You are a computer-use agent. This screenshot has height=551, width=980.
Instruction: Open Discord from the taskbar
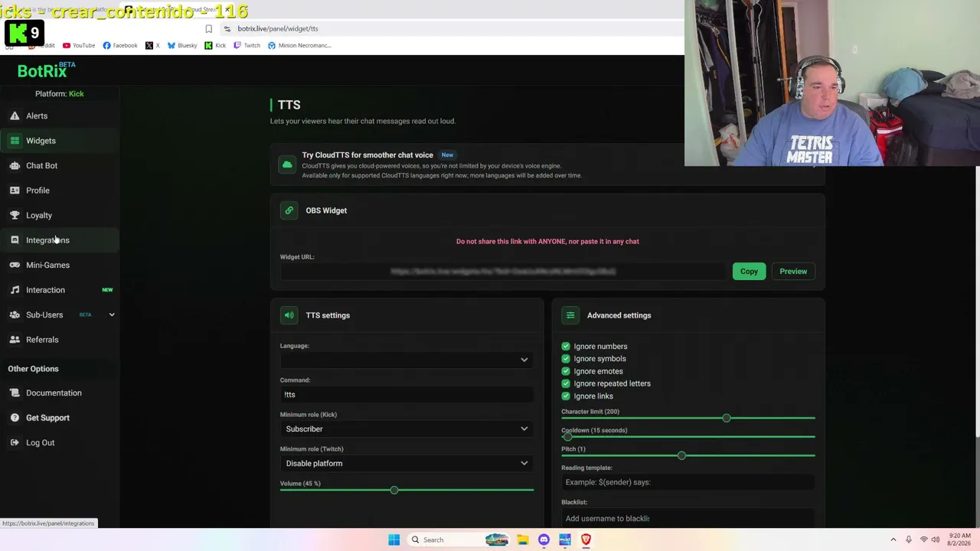544,540
